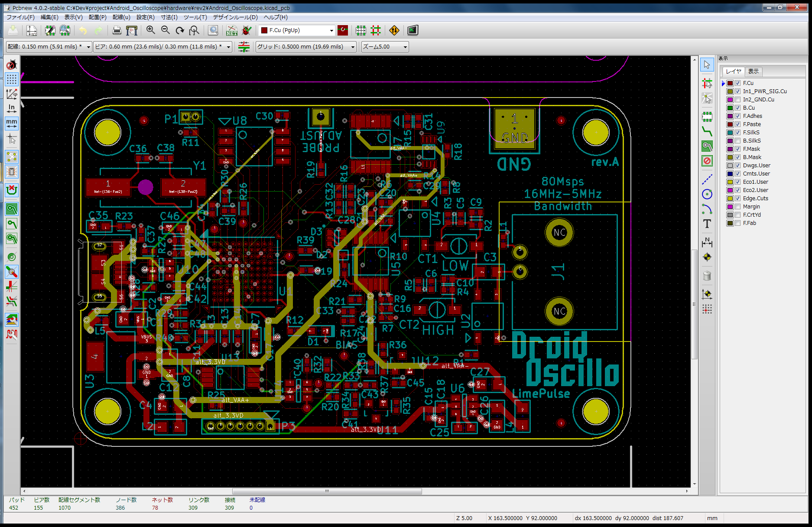
Task: Select the add keepout area tool
Action: [707, 161]
